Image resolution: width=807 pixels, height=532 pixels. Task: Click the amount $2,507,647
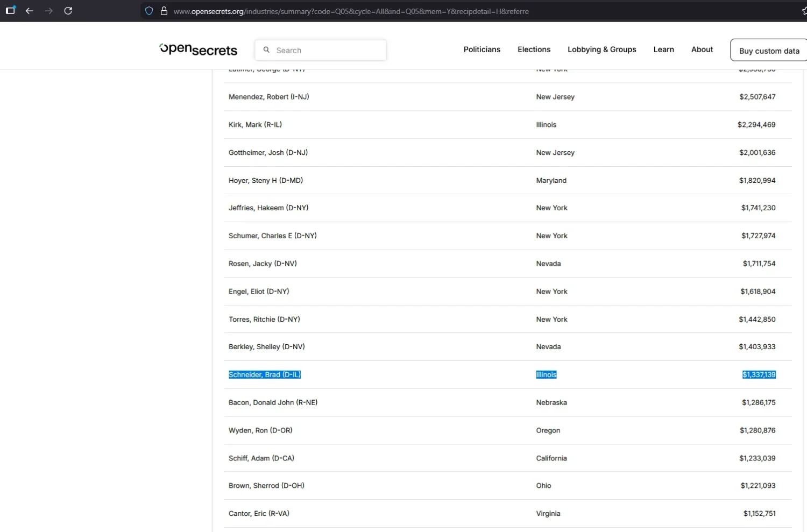coord(758,97)
